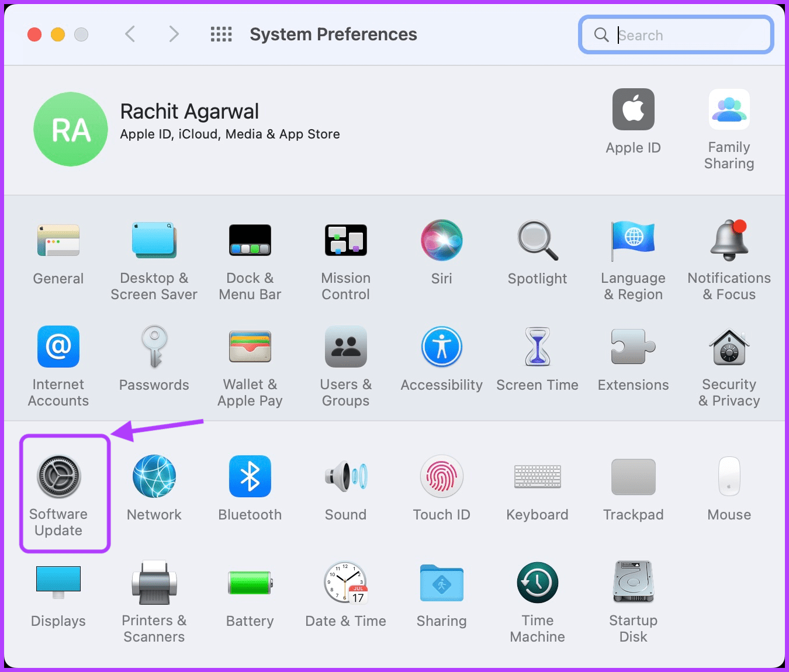
Task: Close the System Preferences window
Action: click(34, 34)
